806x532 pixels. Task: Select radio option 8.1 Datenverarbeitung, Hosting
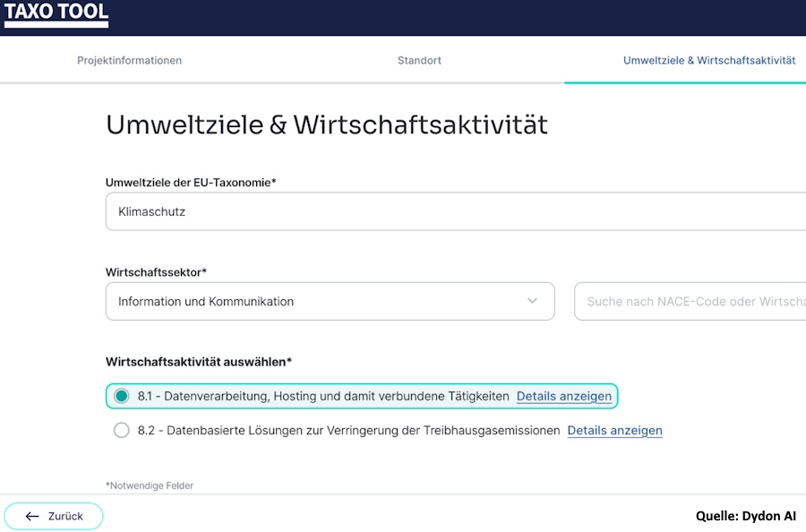tap(122, 396)
